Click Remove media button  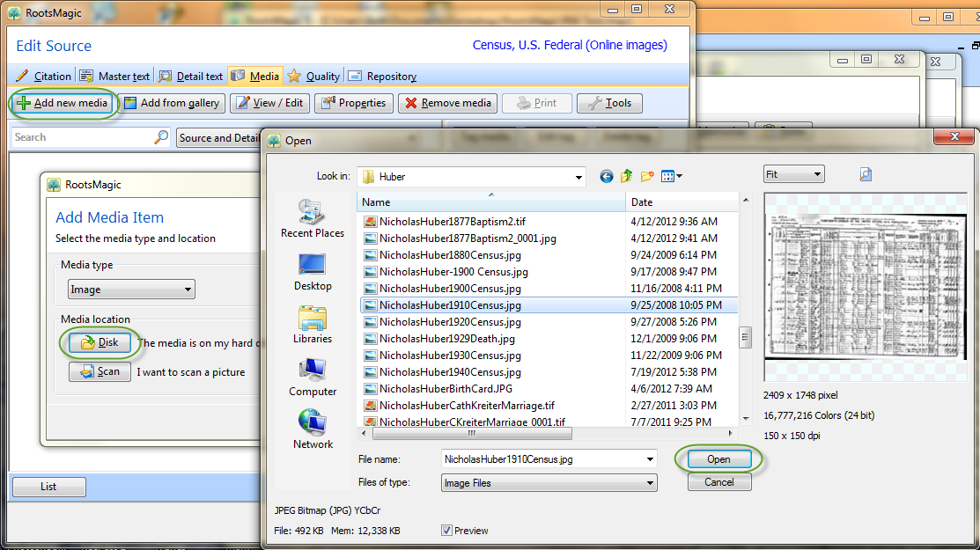[447, 103]
